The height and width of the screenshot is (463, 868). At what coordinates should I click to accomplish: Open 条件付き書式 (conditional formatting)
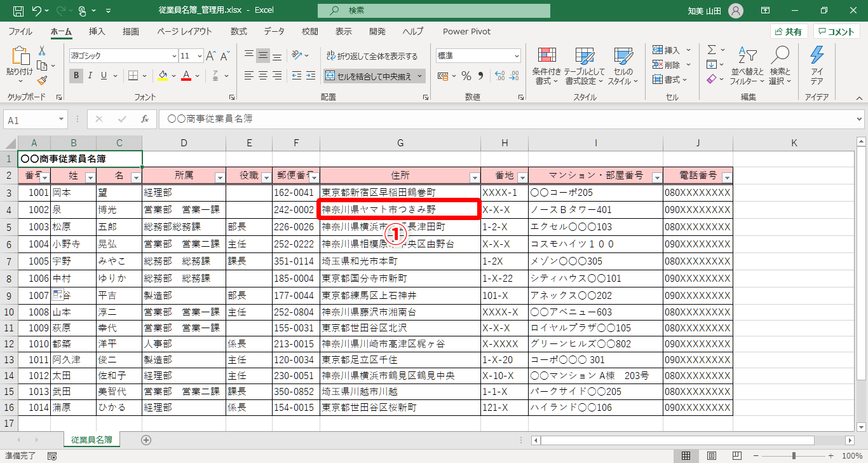[547, 66]
